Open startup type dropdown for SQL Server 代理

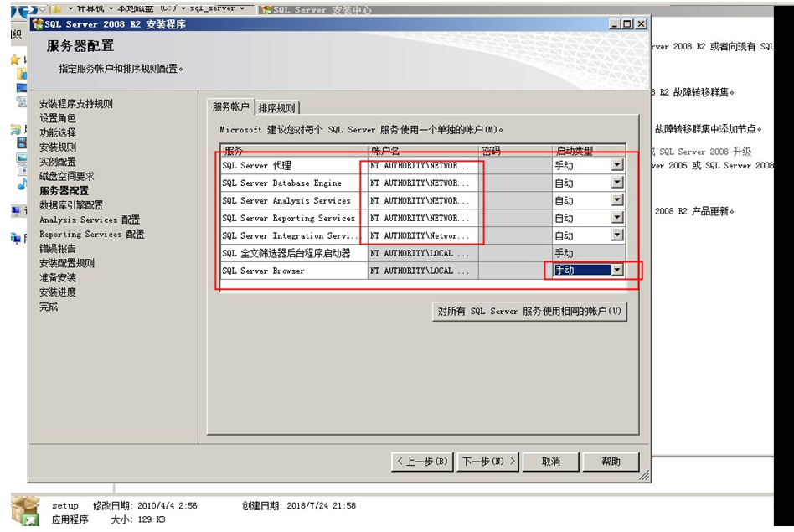click(616, 165)
